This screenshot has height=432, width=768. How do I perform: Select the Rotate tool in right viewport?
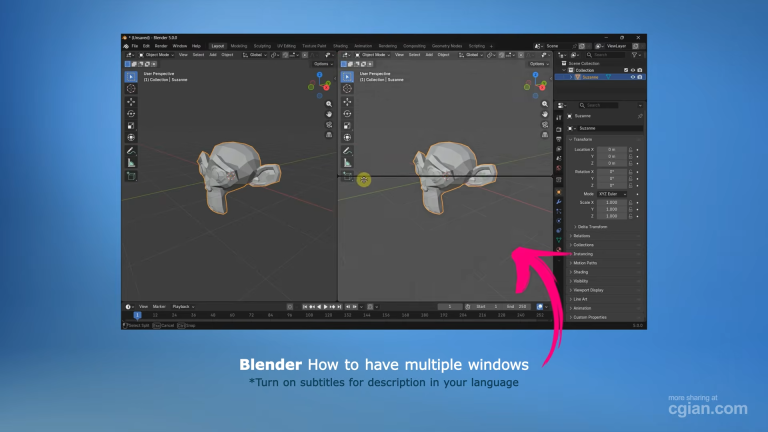pos(347,114)
